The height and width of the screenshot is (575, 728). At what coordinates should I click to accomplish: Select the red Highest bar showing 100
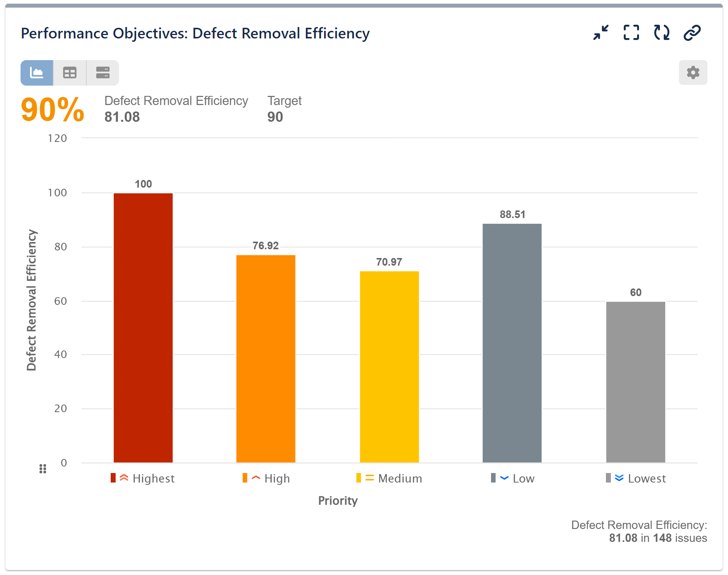point(143,327)
